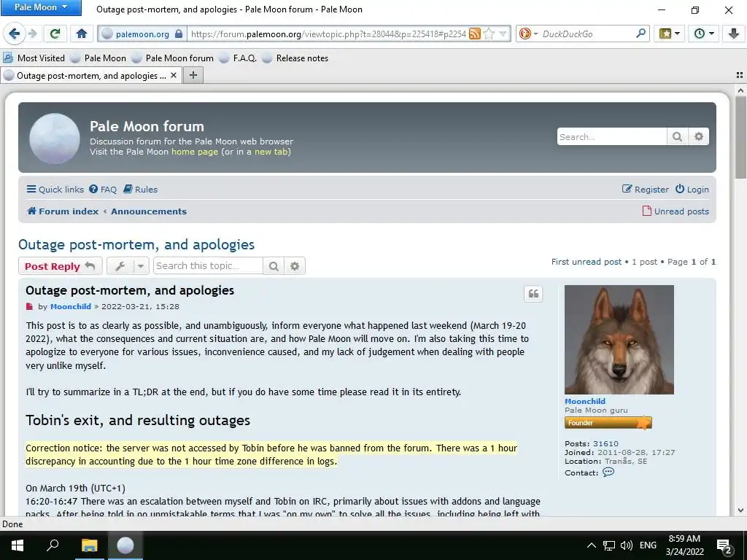This screenshot has width=747, height=560.
Task: Open File Explorer from taskbar
Action: [89, 545]
